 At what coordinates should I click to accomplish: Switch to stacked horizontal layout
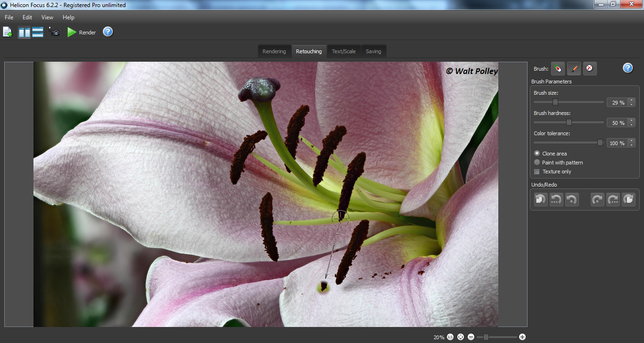click(38, 32)
